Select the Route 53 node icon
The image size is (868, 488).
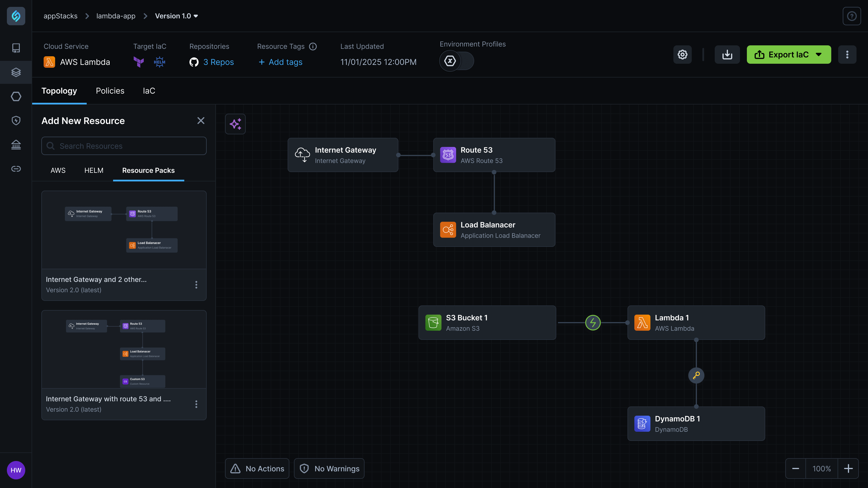coord(448,155)
